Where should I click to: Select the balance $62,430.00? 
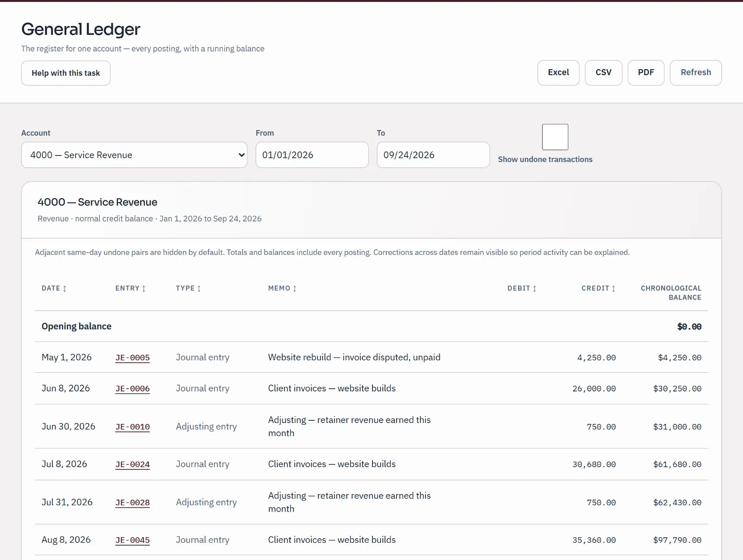pyautogui.click(x=677, y=502)
